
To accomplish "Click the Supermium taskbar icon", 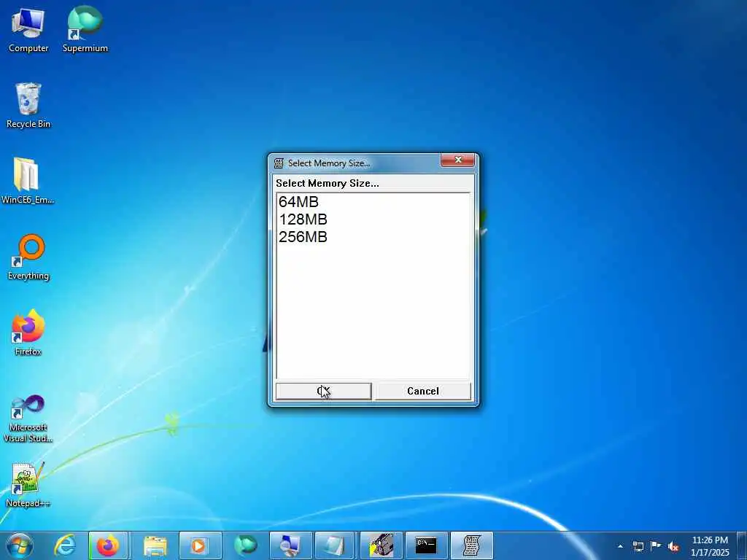I will [x=245, y=545].
